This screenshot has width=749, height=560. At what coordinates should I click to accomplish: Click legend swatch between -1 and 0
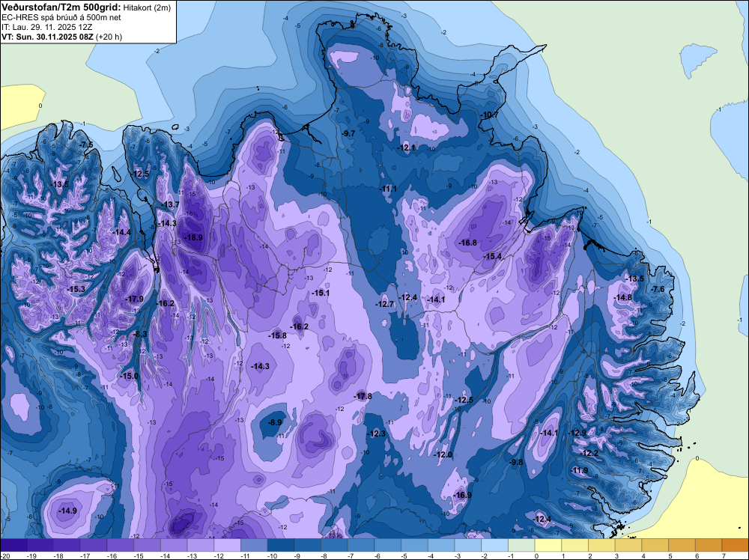(x=521, y=545)
